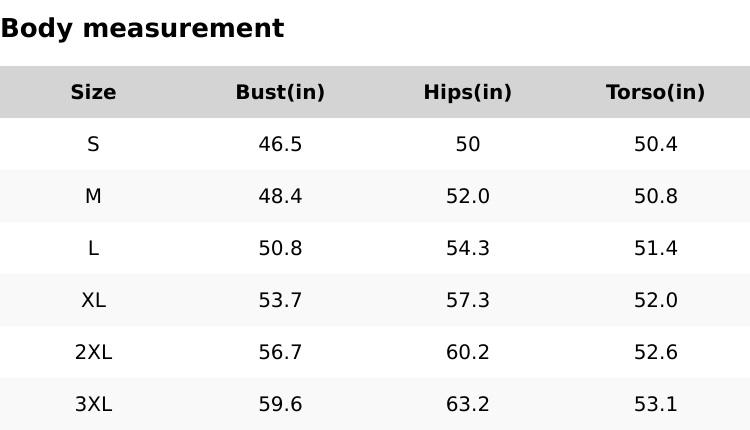Select the L size row label
This screenshot has width=750, height=430.
tap(93, 248)
